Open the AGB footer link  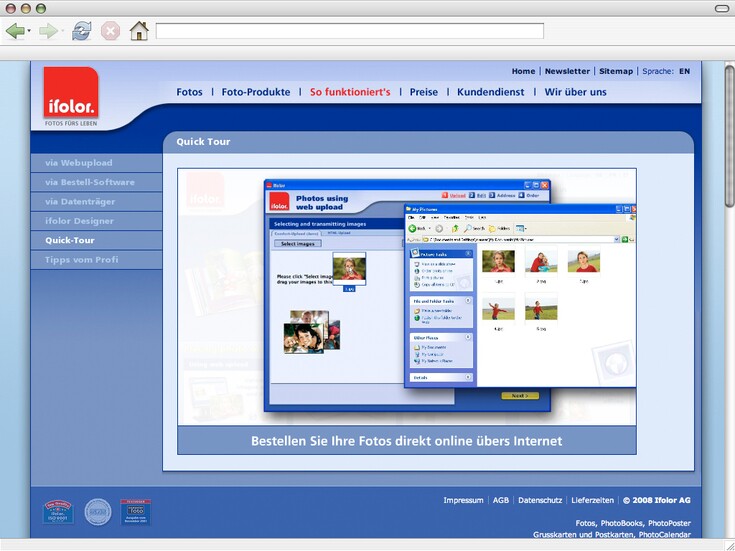(x=501, y=500)
